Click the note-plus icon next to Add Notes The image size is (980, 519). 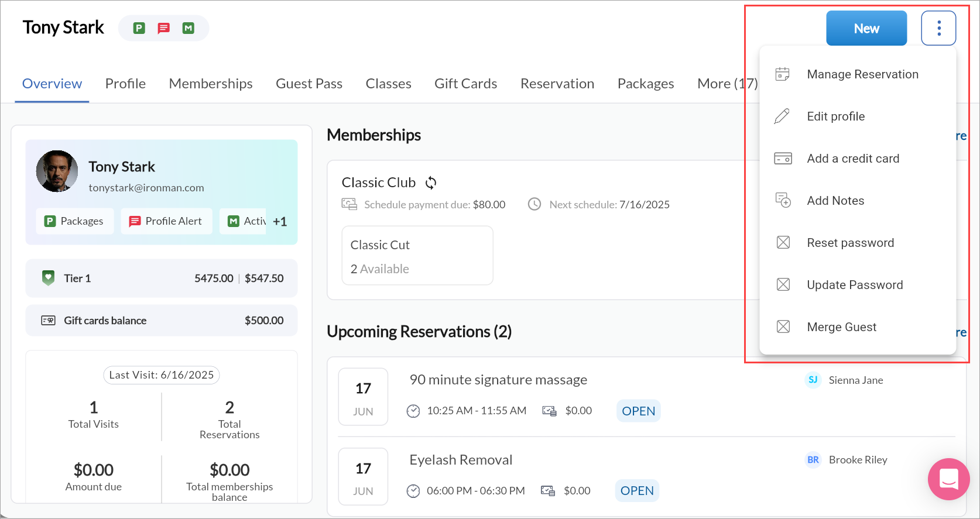(x=783, y=200)
